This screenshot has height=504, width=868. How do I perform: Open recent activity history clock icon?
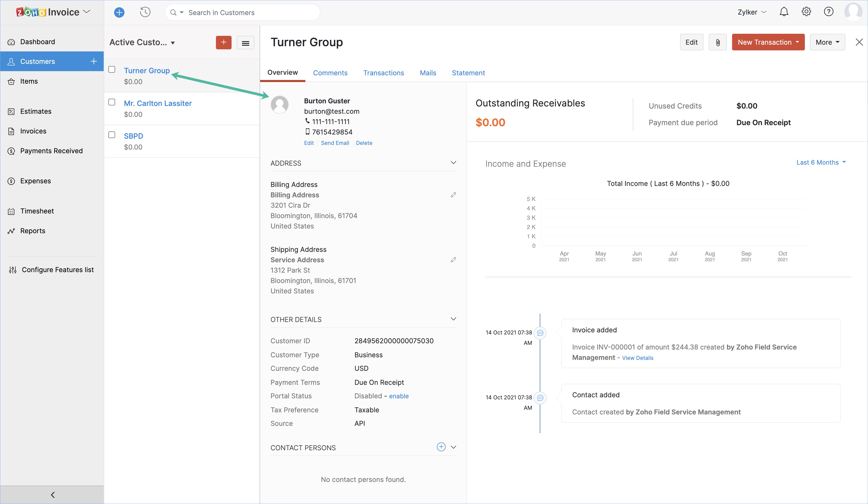point(145,12)
